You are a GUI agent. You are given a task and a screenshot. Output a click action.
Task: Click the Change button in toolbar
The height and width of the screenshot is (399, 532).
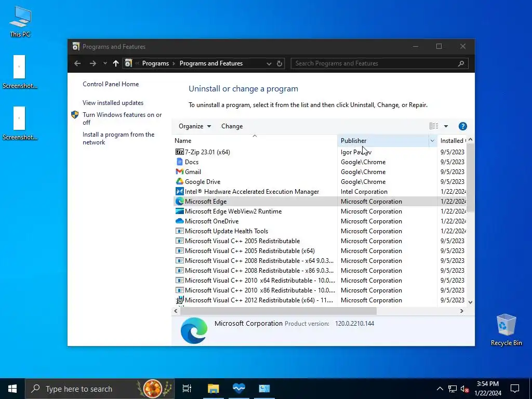232,126
